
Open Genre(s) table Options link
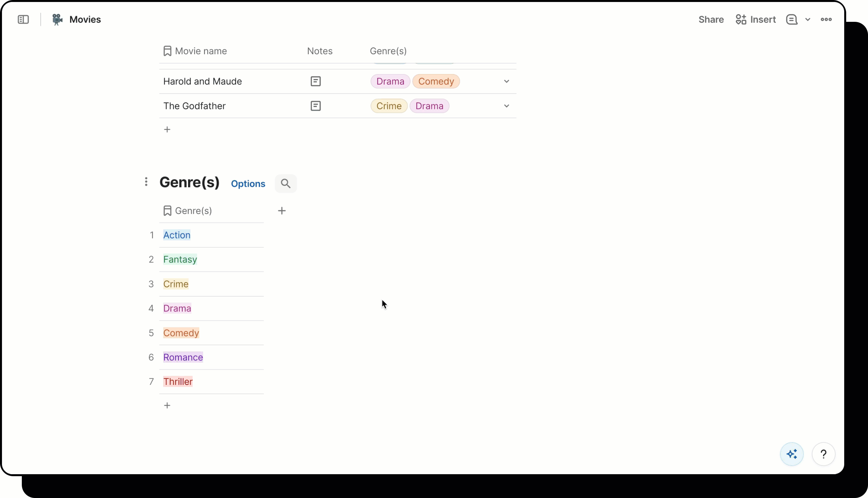click(x=248, y=184)
